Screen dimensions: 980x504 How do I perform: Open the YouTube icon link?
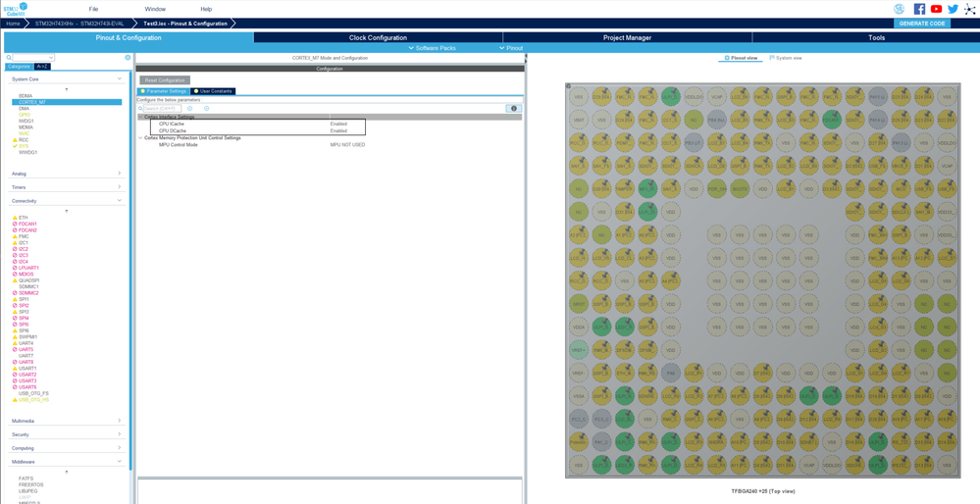936,9
